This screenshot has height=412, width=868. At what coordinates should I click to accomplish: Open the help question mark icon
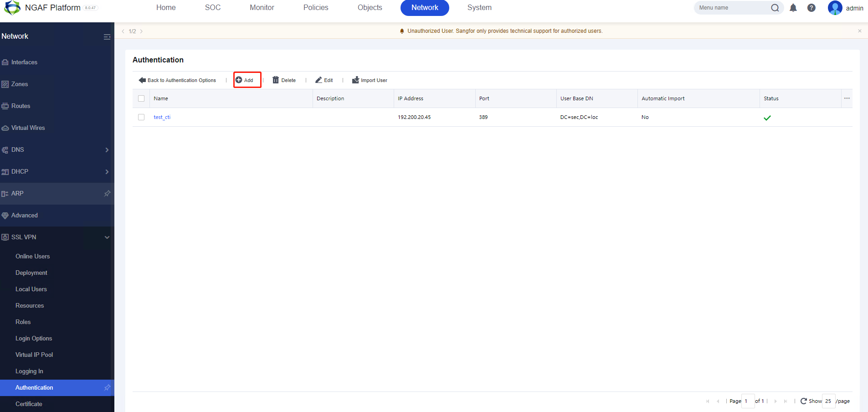(x=812, y=8)
